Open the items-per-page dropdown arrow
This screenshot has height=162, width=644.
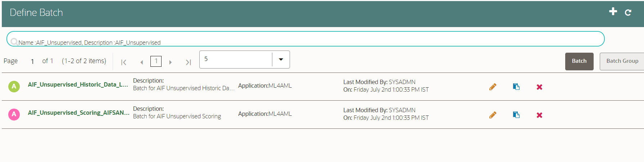(x=281, y=60)
